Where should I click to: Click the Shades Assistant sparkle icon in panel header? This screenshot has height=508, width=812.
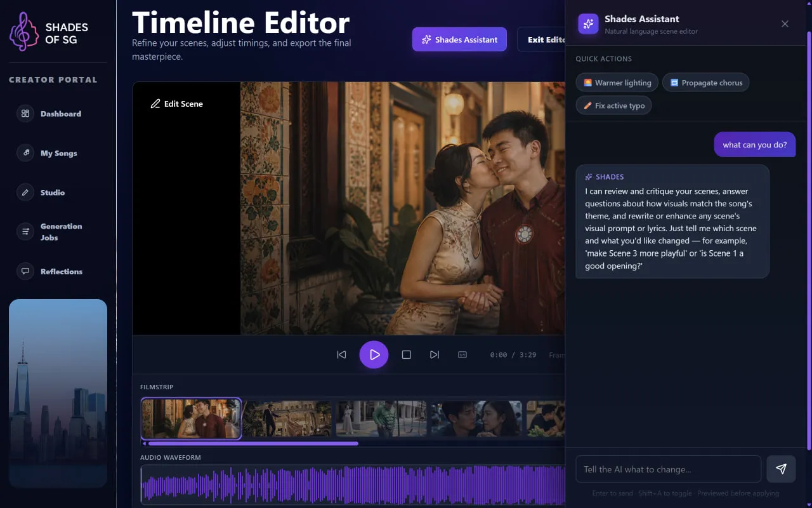tap(588, 23)
